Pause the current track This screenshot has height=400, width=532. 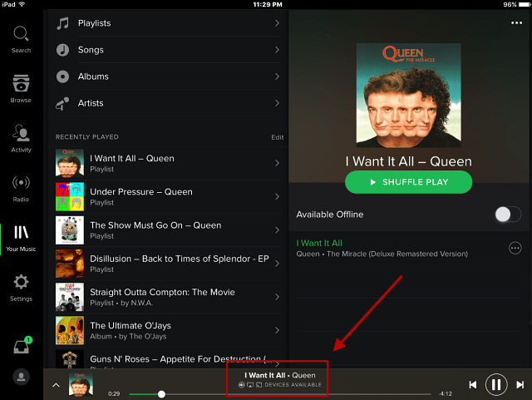(x=496, y=384)
